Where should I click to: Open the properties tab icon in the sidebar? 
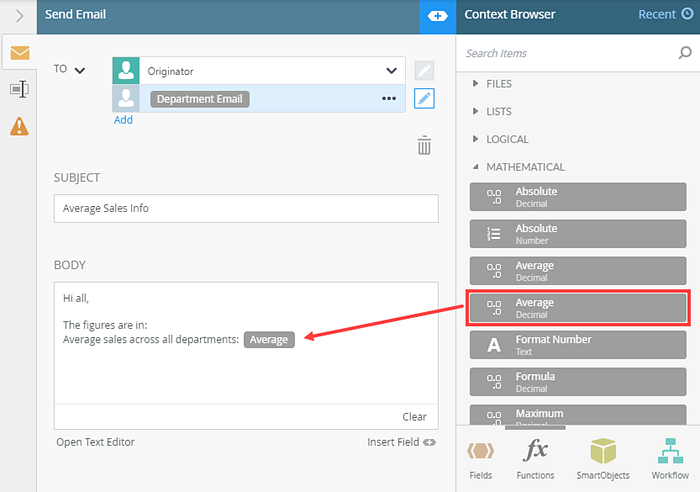tap(19, 89)
